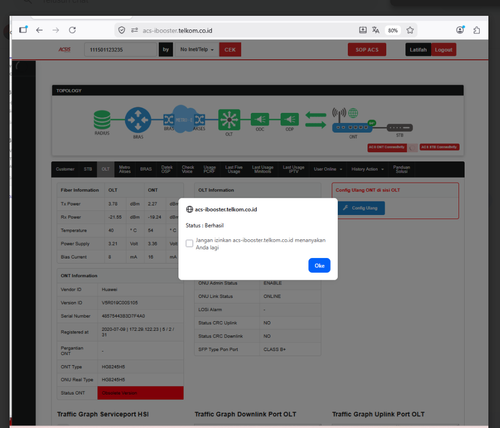Click the blue BRAS router icon in the topology
Viewport: 500px width, 428px height.
pyautogui.click(x=138, y=120)
